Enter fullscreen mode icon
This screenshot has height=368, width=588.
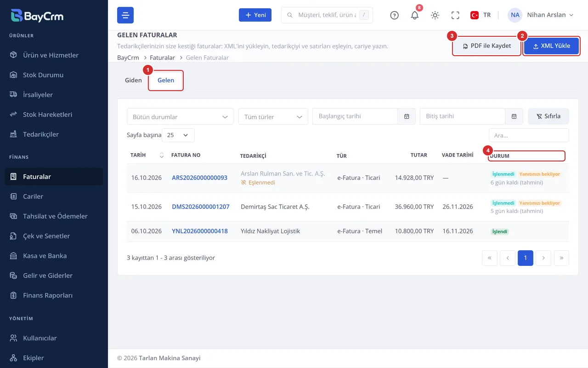pyautogui.click(x=455, y=15)
